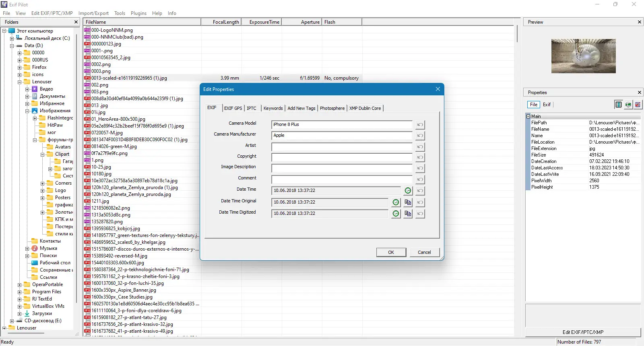The height and width of the screenshot is (346, 644).
Task: Click the copy icon in Date Time Digitized row
Action: click(408, 214)
